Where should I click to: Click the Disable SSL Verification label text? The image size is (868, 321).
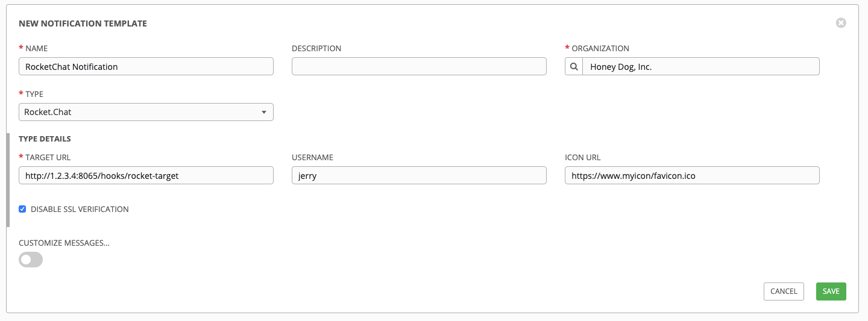coord(80,210)
